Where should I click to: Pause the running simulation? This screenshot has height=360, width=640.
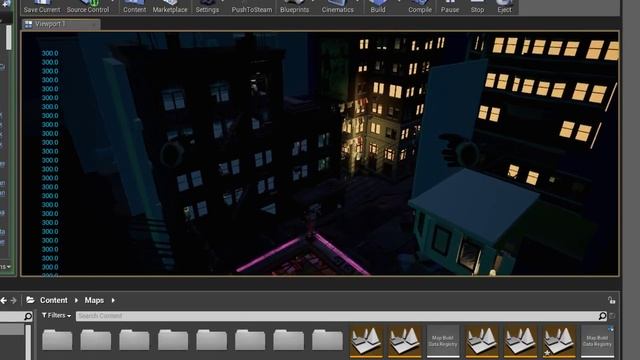tap(450, 7)
